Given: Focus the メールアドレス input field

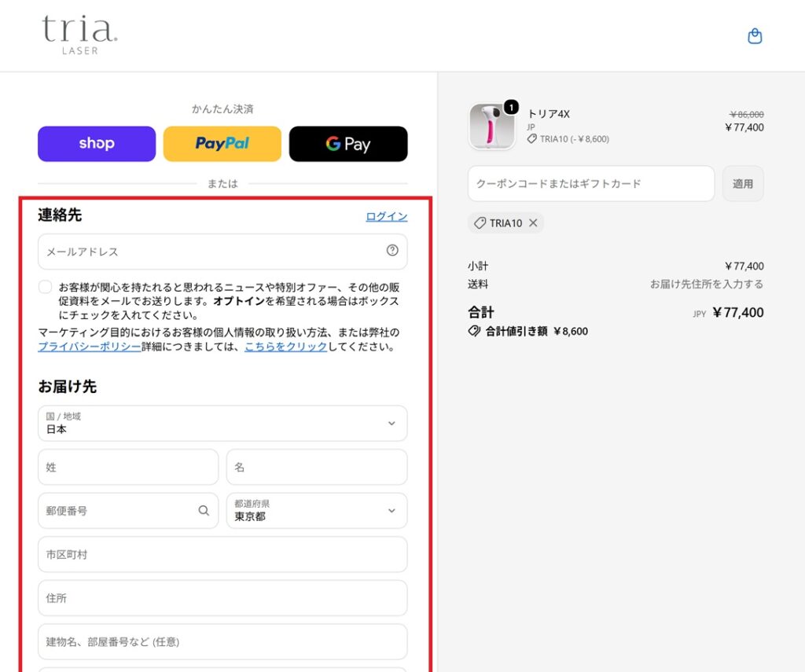Looking at the screenshot, I should tap(222, 252).
